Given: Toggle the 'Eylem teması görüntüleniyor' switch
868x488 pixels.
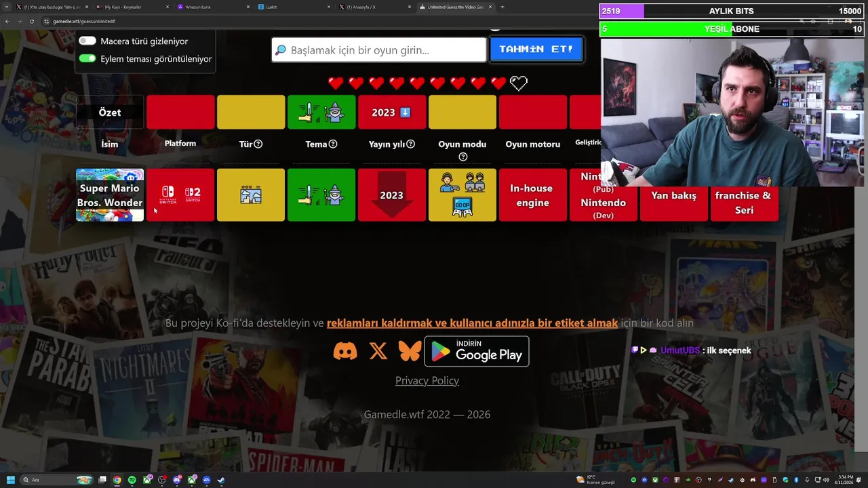Looking at the screenshot, I should 87,58.
